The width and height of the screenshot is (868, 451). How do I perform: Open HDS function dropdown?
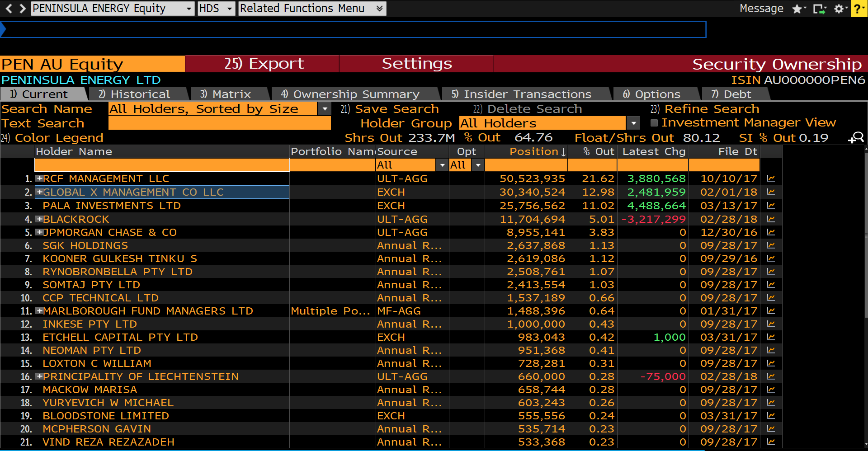(x=216, y=9)
